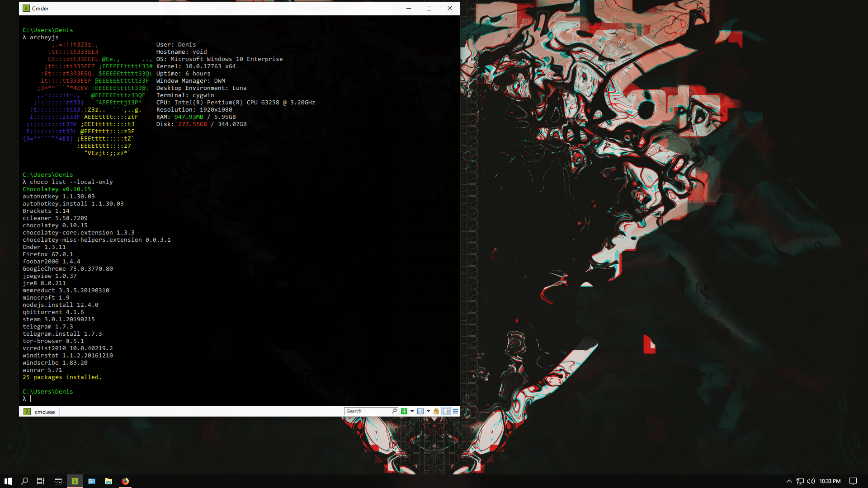Click the 'foobar2000 1.4.4' package line

coord(52,262)
